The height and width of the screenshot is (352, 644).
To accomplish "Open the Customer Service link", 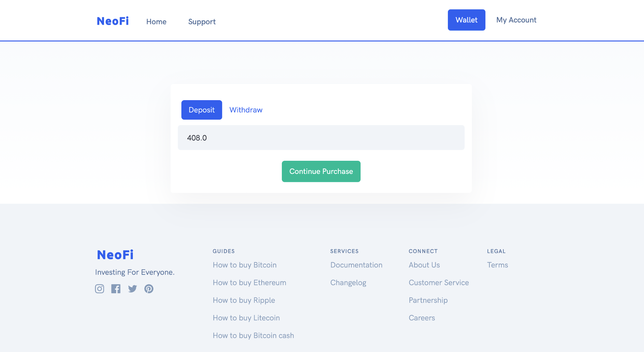I will [x=439, y=283].
